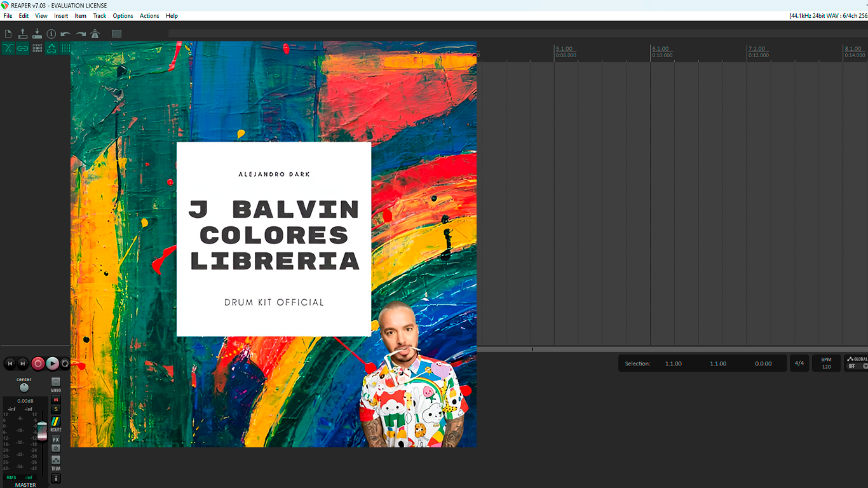Click timeline ruler marker 6.1.00
The width and height of the screenshot is (868, 488).
click(x=661, y=49)
